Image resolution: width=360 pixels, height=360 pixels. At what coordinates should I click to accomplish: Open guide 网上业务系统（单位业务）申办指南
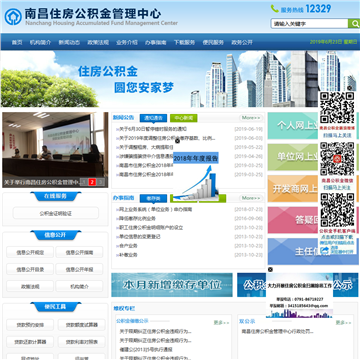tap(156, 210)
